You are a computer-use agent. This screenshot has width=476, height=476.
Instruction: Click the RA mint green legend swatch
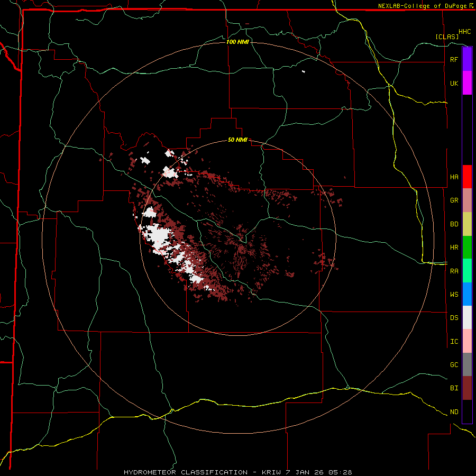tap(467, 271)
